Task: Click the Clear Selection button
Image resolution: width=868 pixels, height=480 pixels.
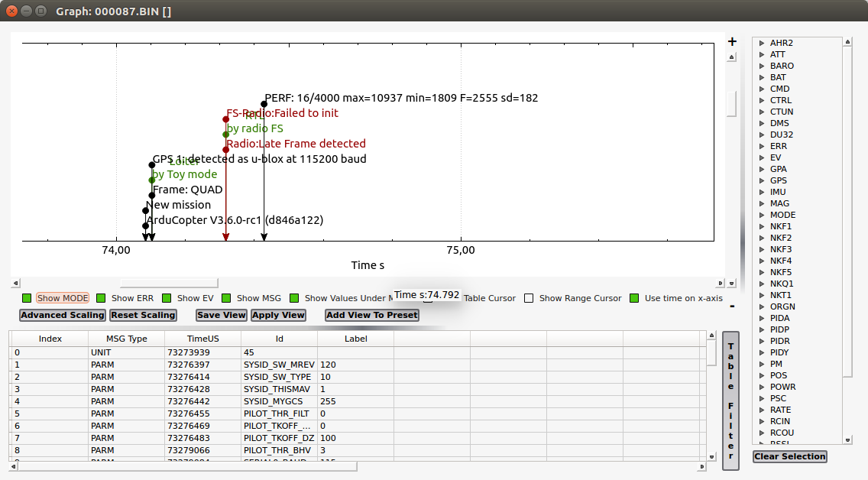Action: (790, 456)
